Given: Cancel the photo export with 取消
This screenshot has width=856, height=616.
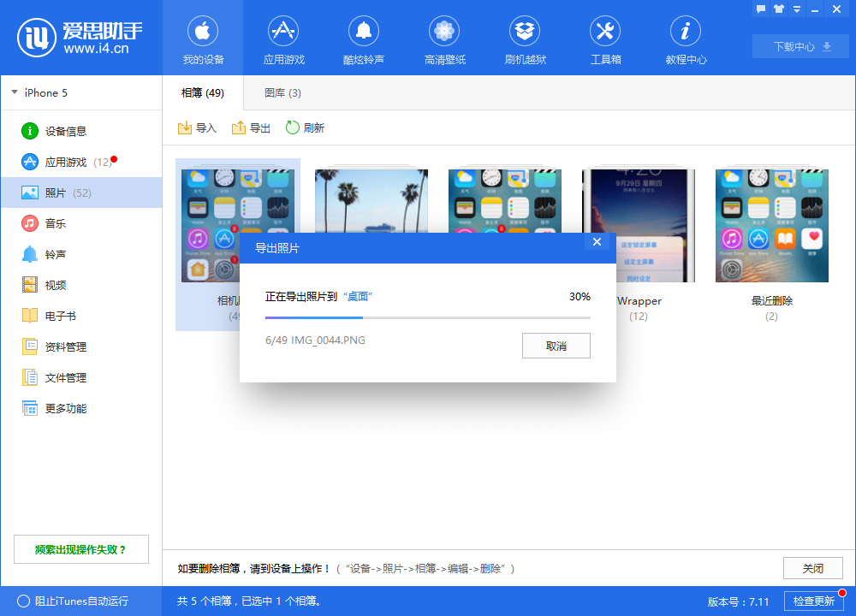Looking at the screenshot, I should 556,346.
